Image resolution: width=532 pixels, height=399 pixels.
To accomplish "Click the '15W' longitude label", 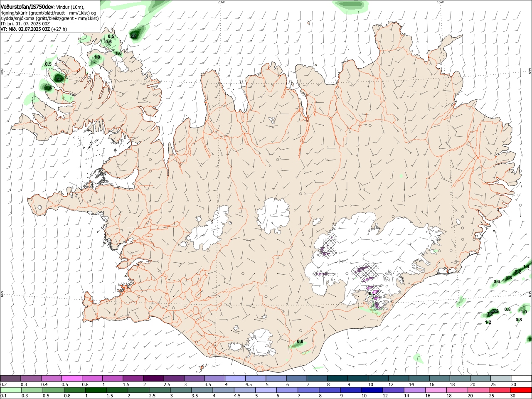I will (440, 2).
